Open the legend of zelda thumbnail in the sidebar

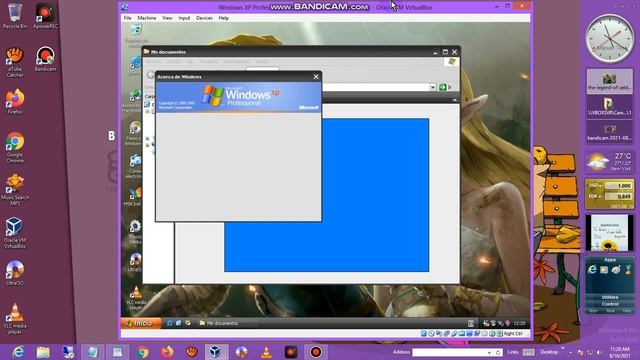point(610,81)
